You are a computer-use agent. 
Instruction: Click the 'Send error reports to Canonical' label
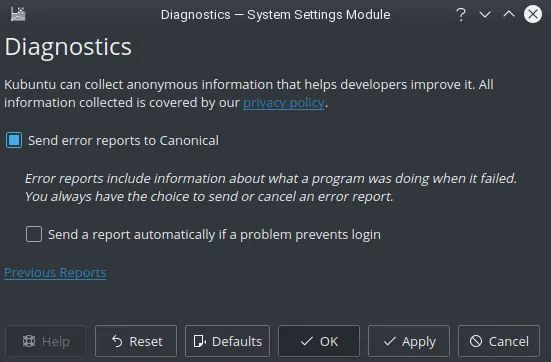(123, 141)
